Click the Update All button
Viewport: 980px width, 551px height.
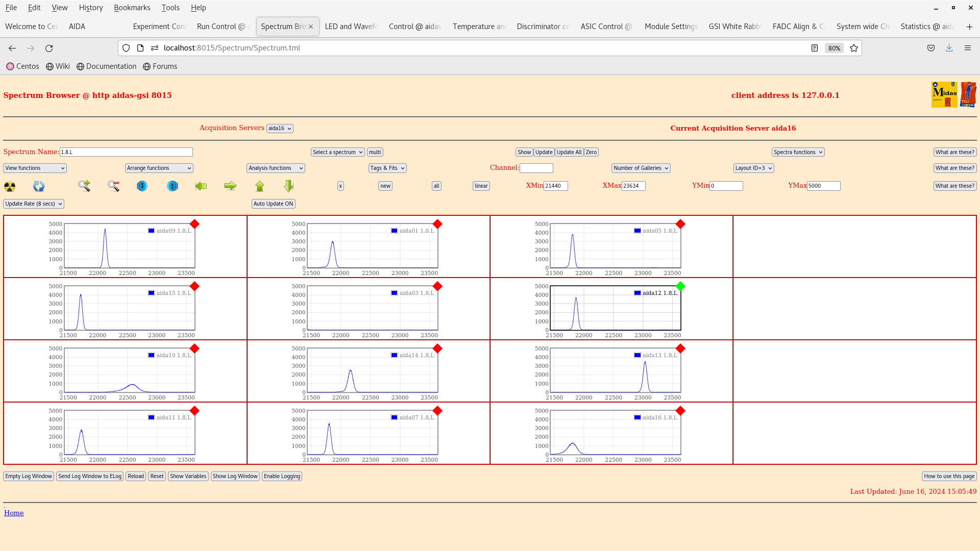point(569,153)
